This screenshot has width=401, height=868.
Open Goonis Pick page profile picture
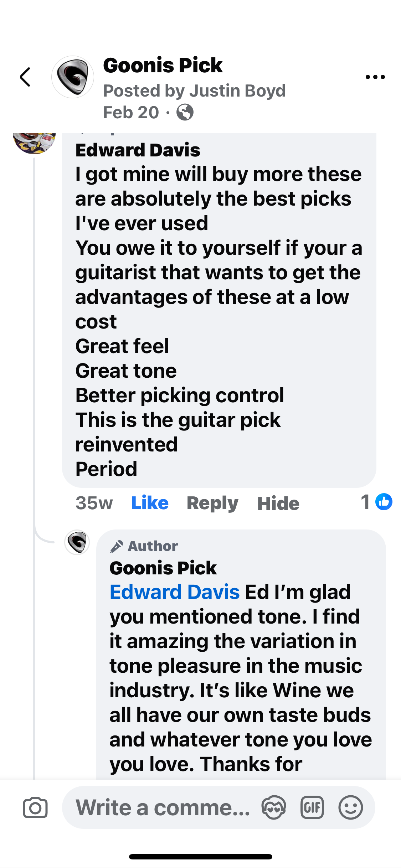coord(73,77)
